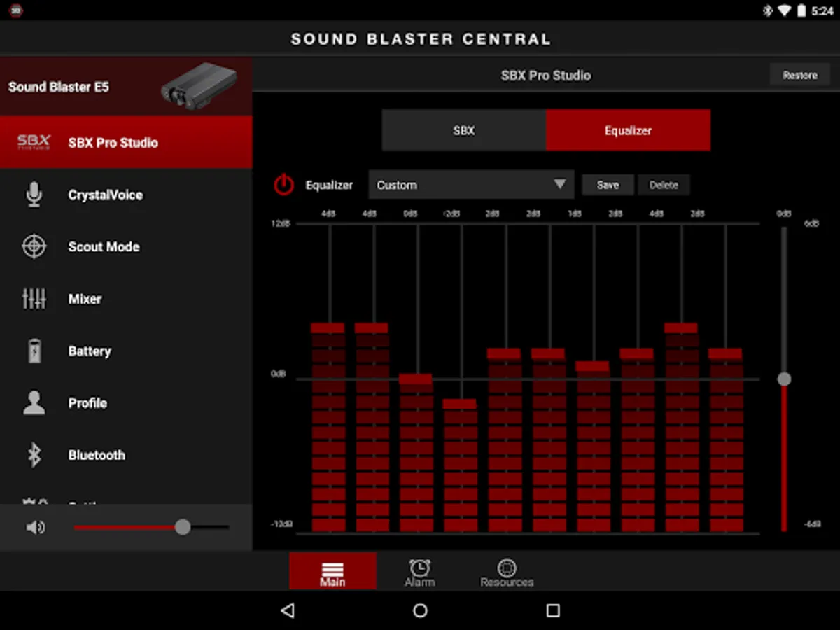Click the CrystalVoice microphone icon
The image size is (840, 630).
[x=34, y=195]
